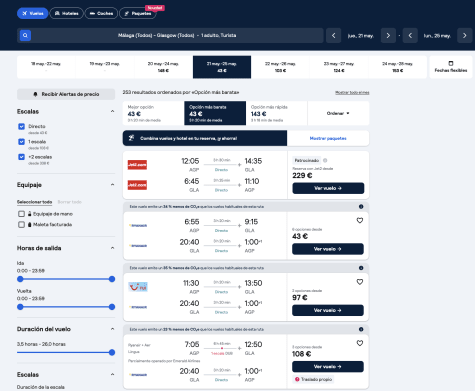Click the Ryanair logo on 6:55 flight
Screen dimensions: 475x391
(x=138, y=226)
